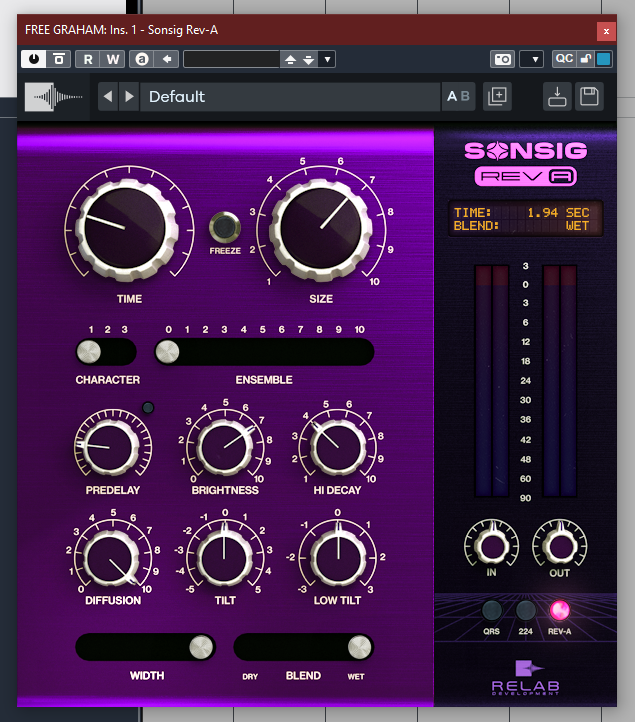Screen dimensions: 635x722
Task: Click the add preset icon
Action: pos(497,96)
